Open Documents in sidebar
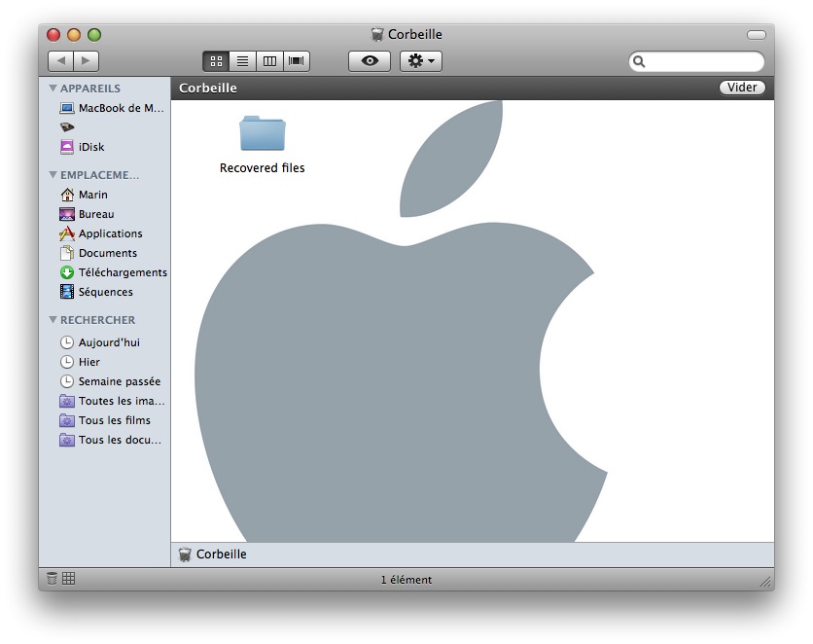 tap(105, 253)
